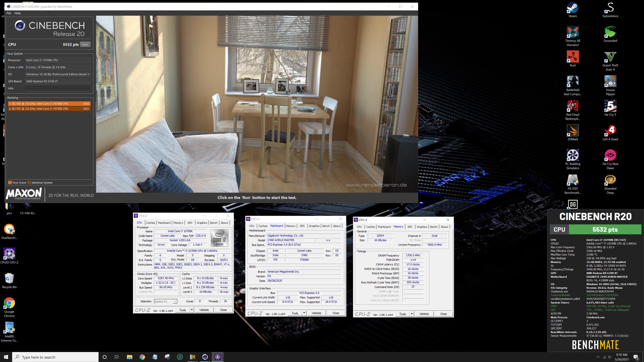
Task: Open the notification center icon
Action: 636,357
